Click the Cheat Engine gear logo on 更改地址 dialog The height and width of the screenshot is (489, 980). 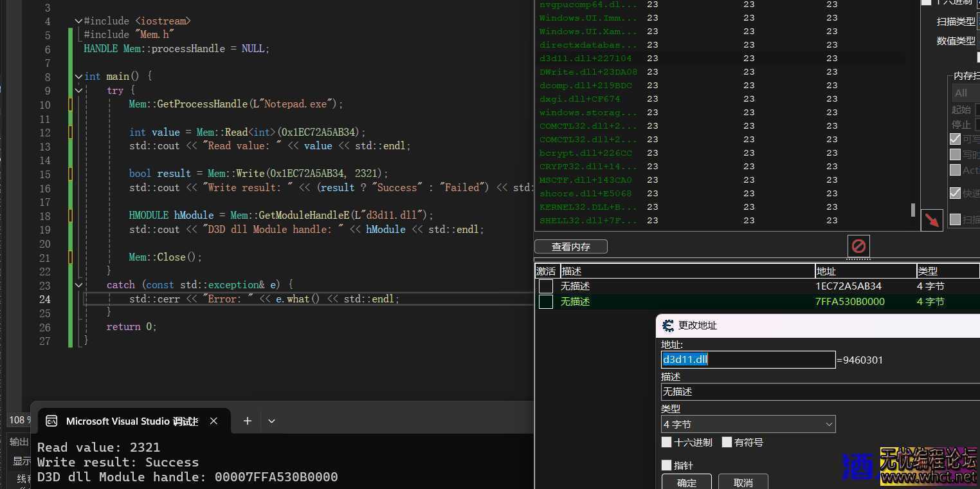[x=668, y=325]
